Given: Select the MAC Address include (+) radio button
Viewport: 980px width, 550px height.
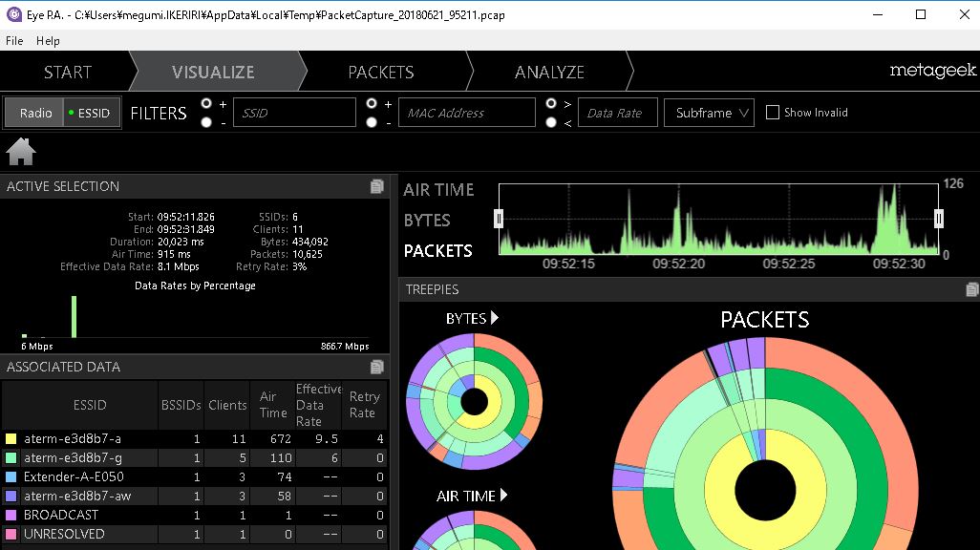Looking at the screenshot, I should click(x=372, y=104).
